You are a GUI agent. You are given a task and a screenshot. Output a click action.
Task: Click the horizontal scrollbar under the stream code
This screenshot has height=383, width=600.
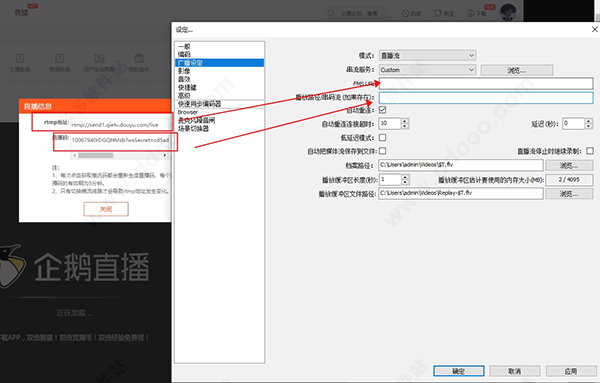96,155
